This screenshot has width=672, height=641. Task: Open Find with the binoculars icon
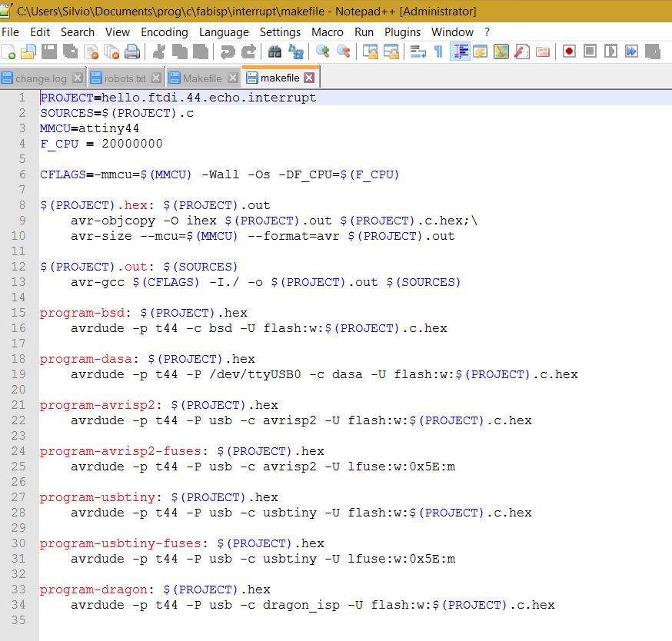tap(274, 51)
